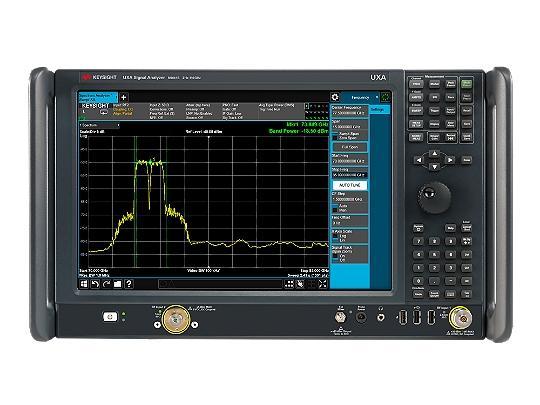Open the 1 Spectrum window dropdown
Image resolution: width=540 pixels, height=405 pixels.
99,125
